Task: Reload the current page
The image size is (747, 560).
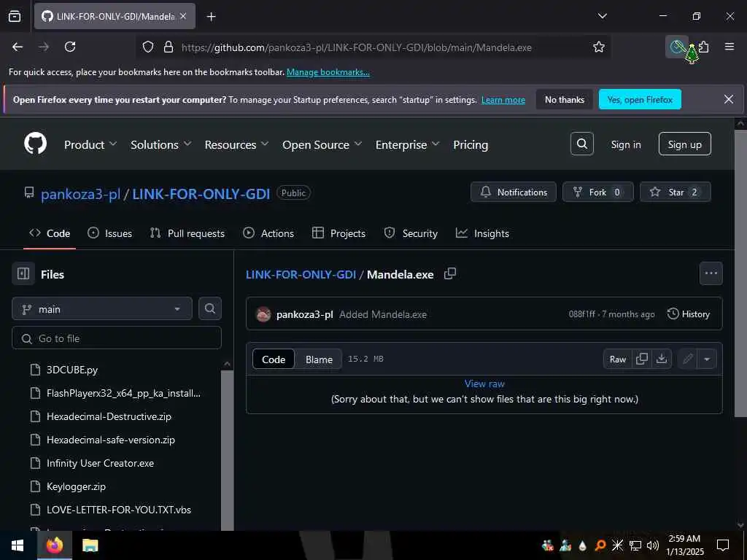Action: point(70,47)
